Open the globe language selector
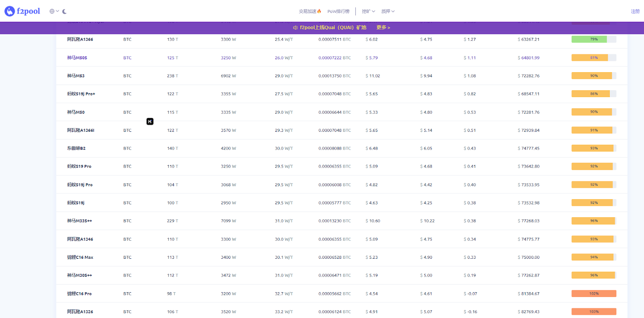This screenshot has height=318, width=644. [x=54, y=11]
